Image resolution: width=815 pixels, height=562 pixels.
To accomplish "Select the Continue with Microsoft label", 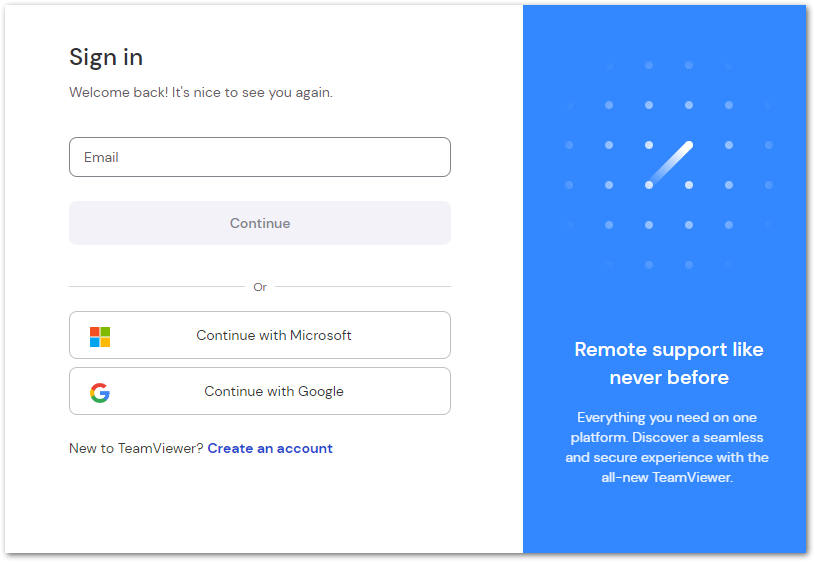I will (x=273, y=336).
